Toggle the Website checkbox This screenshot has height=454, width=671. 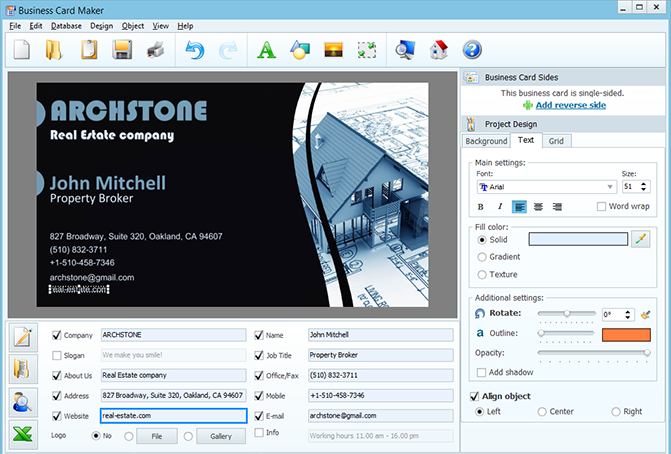(56, 415)
